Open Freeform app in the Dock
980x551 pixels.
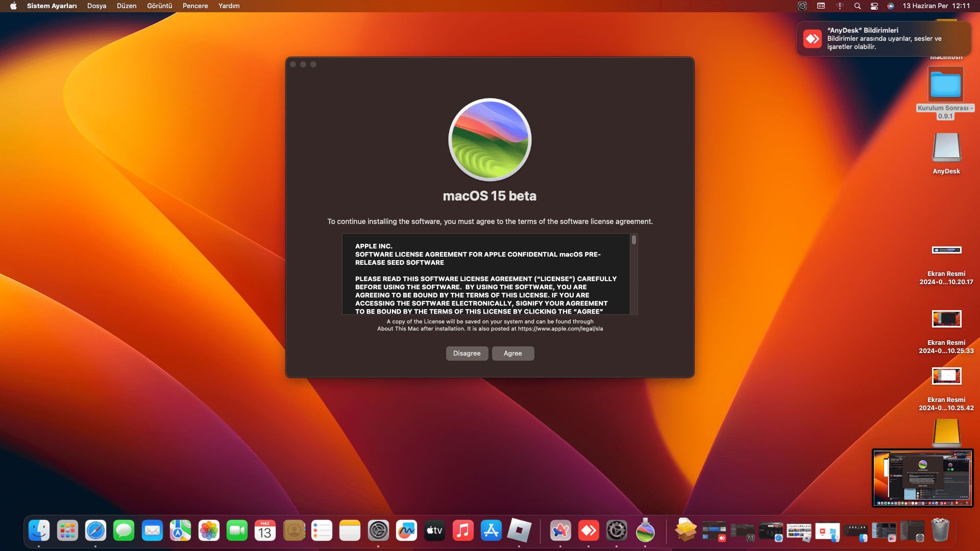406,531
